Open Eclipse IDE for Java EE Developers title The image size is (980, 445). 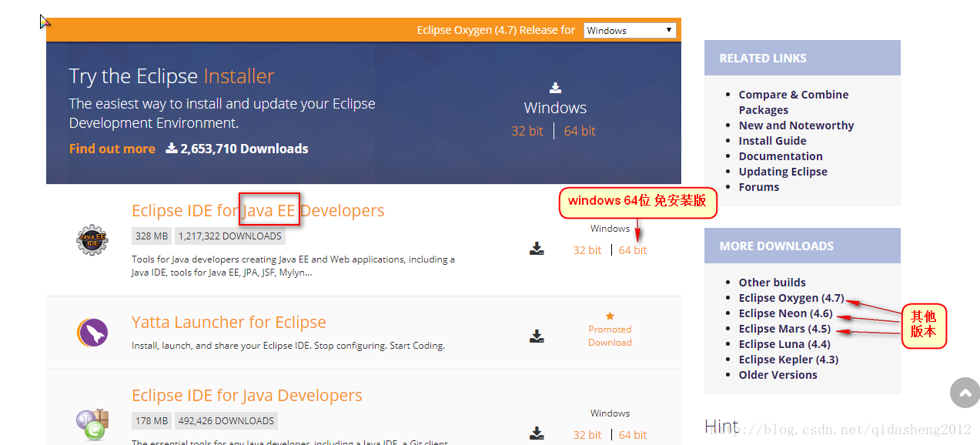258,210
